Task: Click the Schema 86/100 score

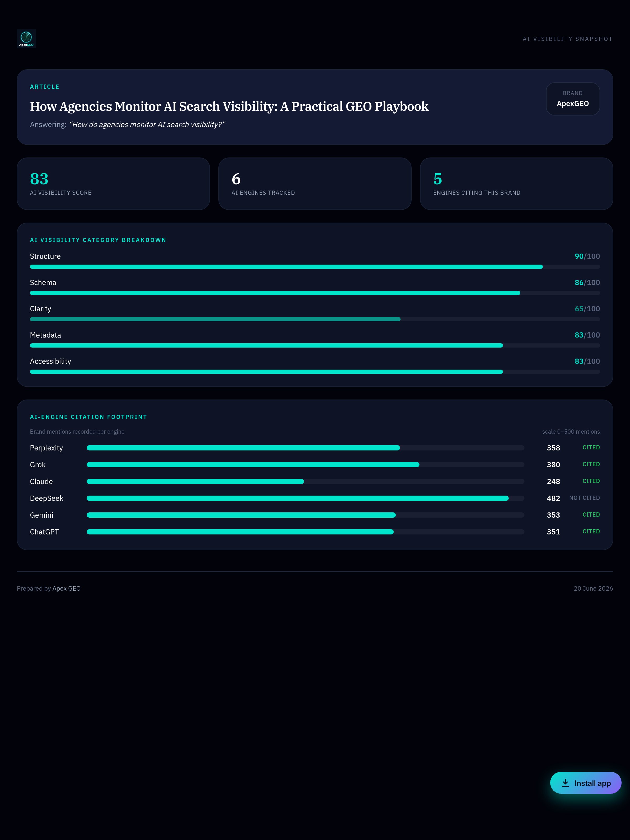Action: [x=587, y=282]
